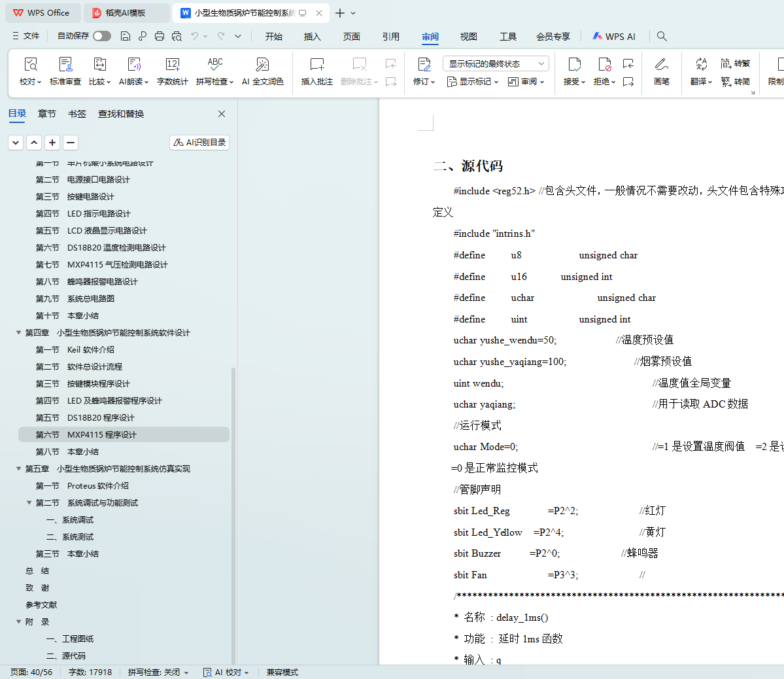Open the 拼写检查 status bar dropdown
This screenshot has width=784, height=679.
click(158, 672)
